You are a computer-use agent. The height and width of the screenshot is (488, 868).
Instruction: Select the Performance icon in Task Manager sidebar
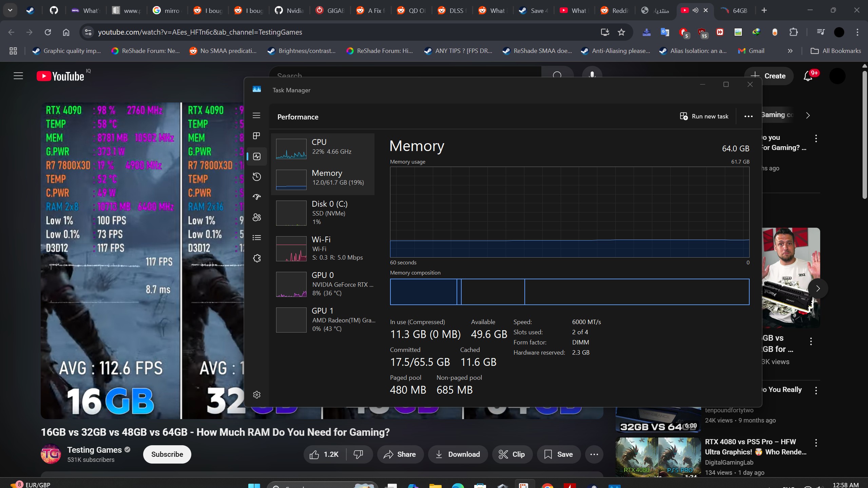point(257,156)
